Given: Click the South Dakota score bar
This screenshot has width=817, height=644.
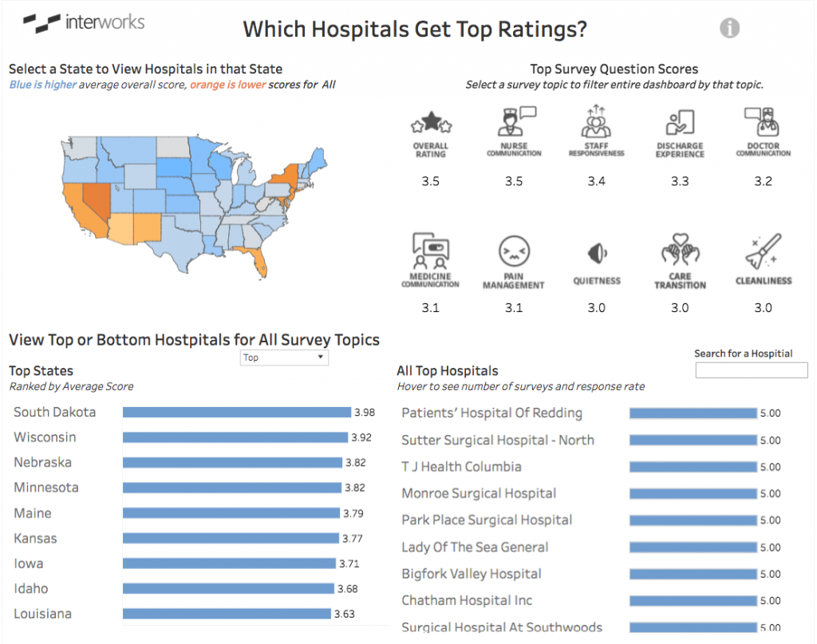Looking at the screenshot, I should [x=237, y=412].
